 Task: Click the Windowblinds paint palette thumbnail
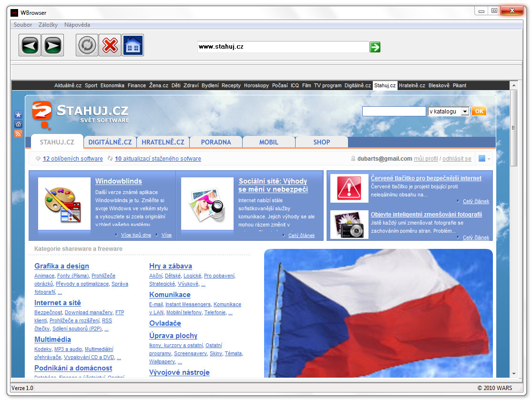[x=64, y=204]
